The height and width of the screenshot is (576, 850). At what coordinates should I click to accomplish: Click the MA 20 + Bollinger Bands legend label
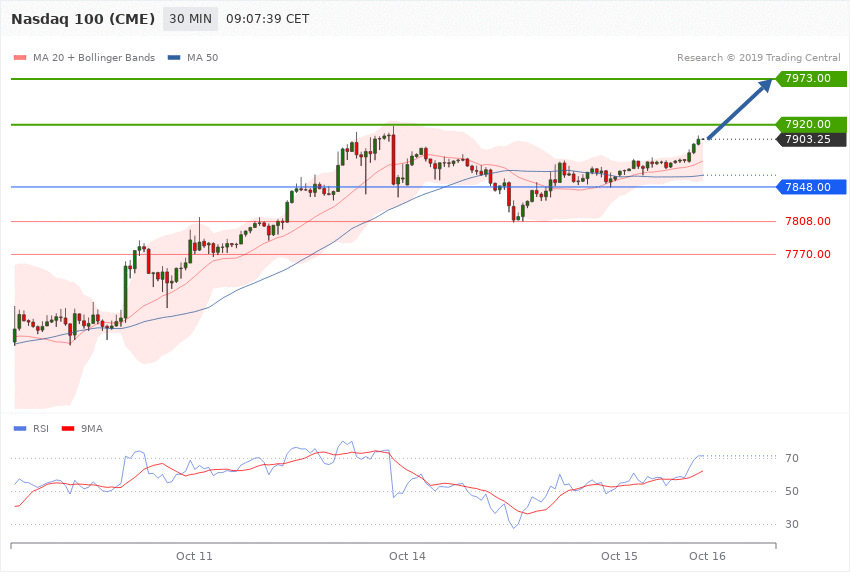click(x=94, y=57)
